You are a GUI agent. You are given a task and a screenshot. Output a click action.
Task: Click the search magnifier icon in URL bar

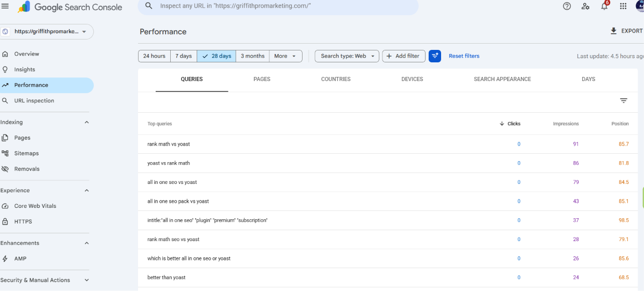coord(149,6)
